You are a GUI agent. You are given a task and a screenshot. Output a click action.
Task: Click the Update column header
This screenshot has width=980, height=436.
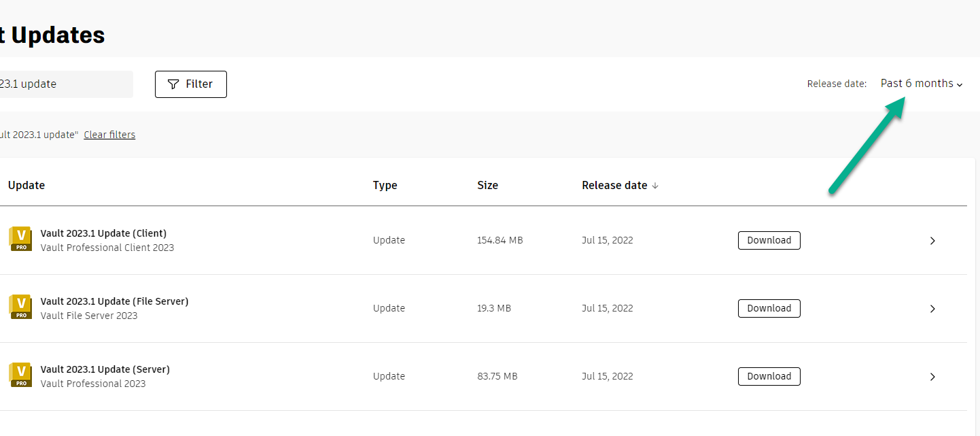pos(27,186)
